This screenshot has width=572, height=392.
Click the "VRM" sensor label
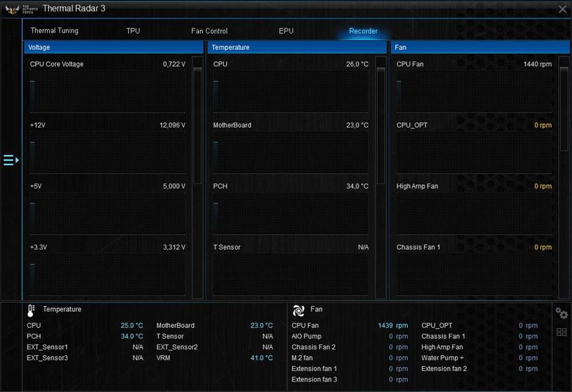163,358
